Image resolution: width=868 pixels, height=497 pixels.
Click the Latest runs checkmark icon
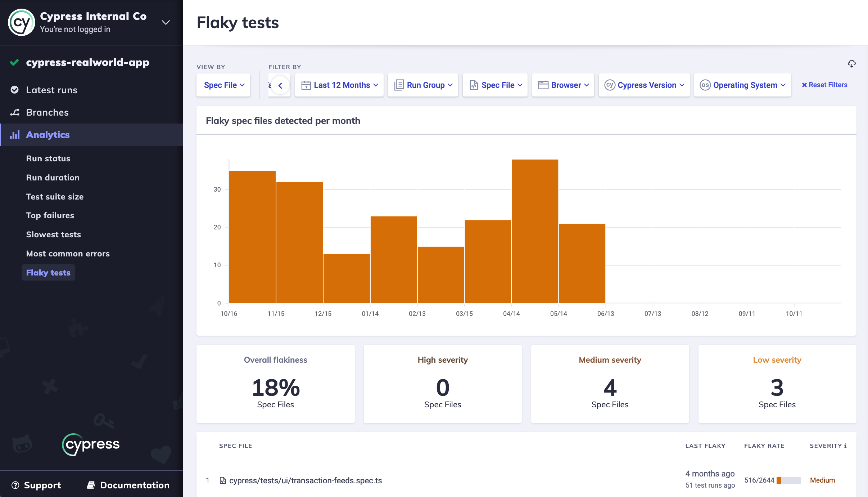(x=14, y=90)
